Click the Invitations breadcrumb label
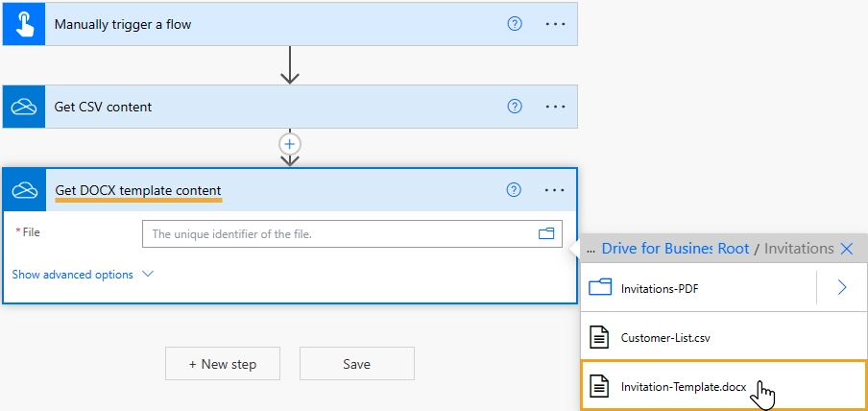This screenshot has height=411, width=868. tap(799, 248)
